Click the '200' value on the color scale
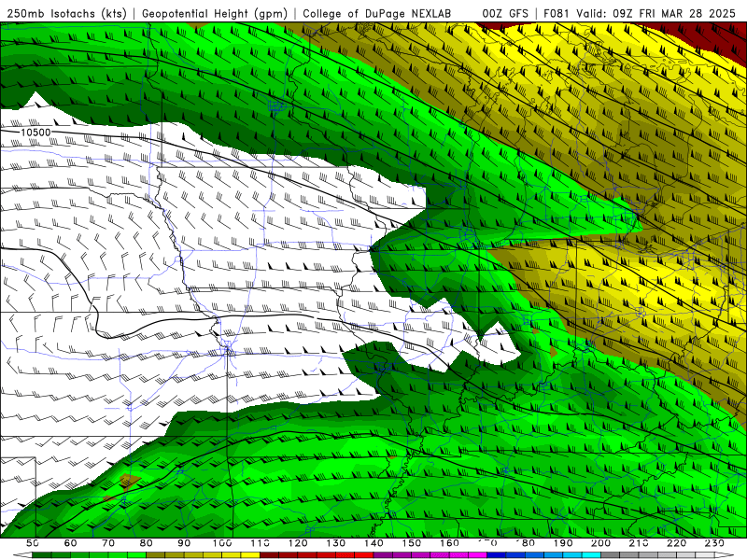747x560 pixels. click(601, 543)
